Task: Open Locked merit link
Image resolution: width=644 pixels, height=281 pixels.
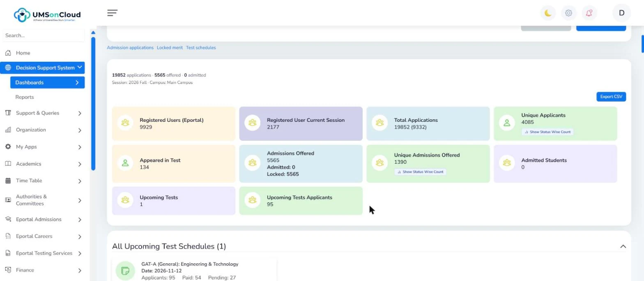Action: coord(170,48)
